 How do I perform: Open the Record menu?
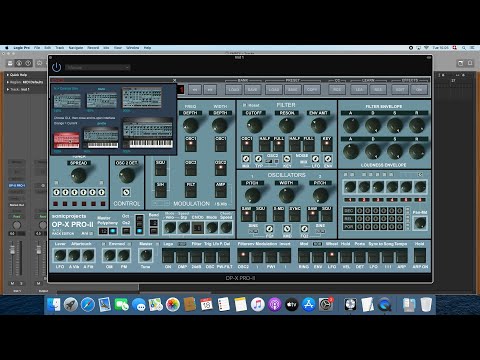[93, 48]
